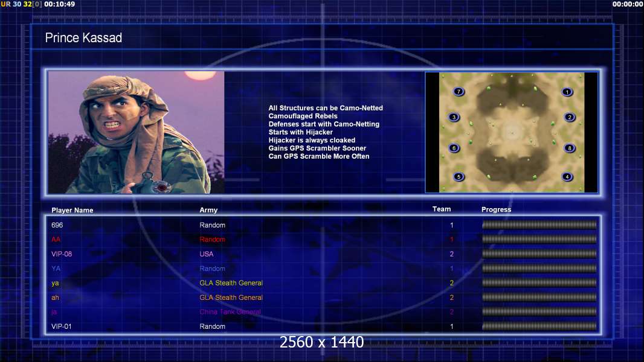
Task: Click the 'Starts with Hijacker' line
Action: 301,132
